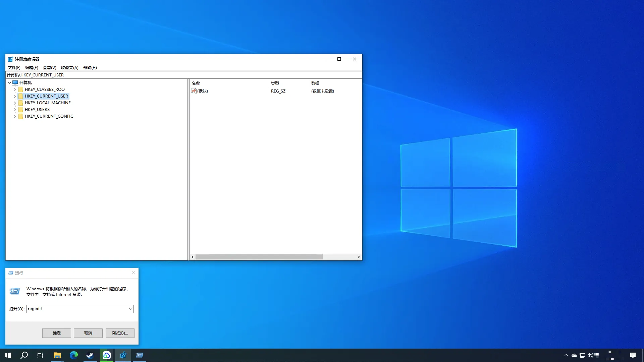This screenshot has height=362, width=644.
Task: Click the 运行 dialog title bar icon
Action: click(x=11, y=273)
